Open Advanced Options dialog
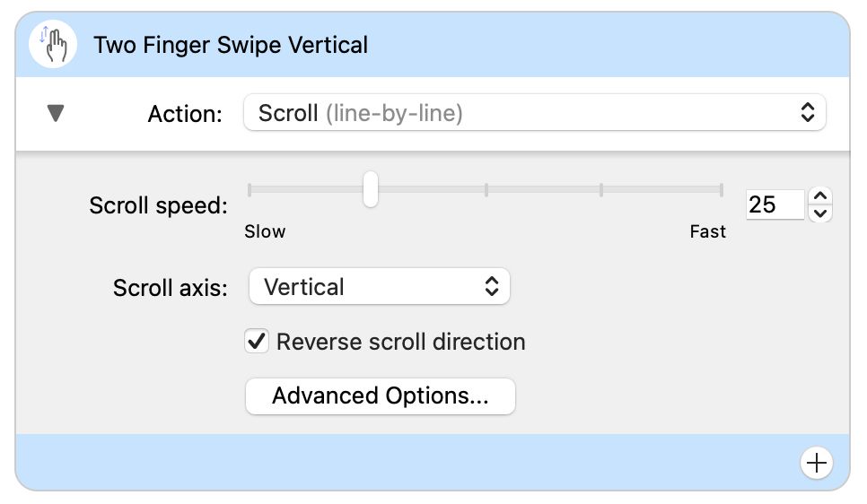The image size is (867, 504). point(380,396)
